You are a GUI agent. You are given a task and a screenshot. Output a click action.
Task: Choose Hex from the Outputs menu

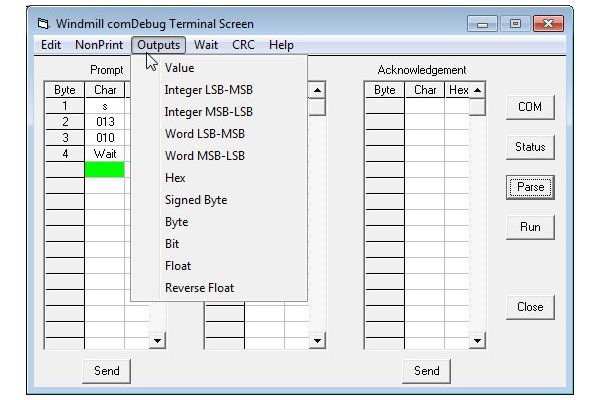(219, 178)
